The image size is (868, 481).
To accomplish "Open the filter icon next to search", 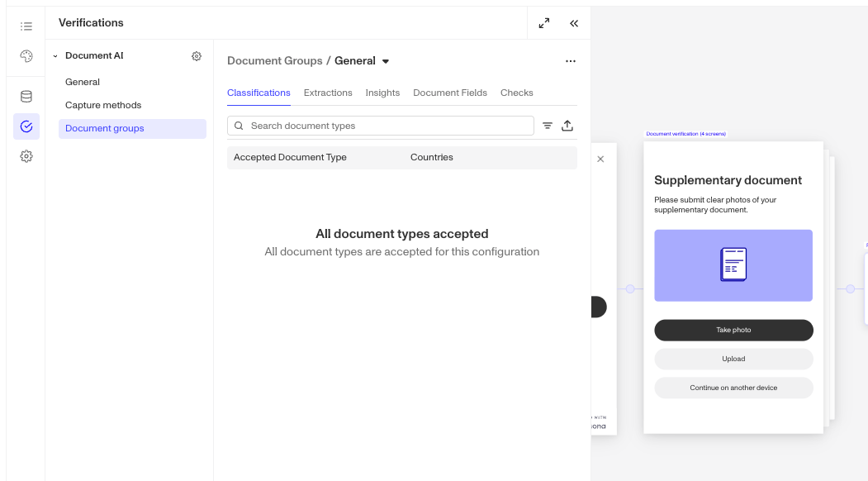I will [x=548, y=126].
